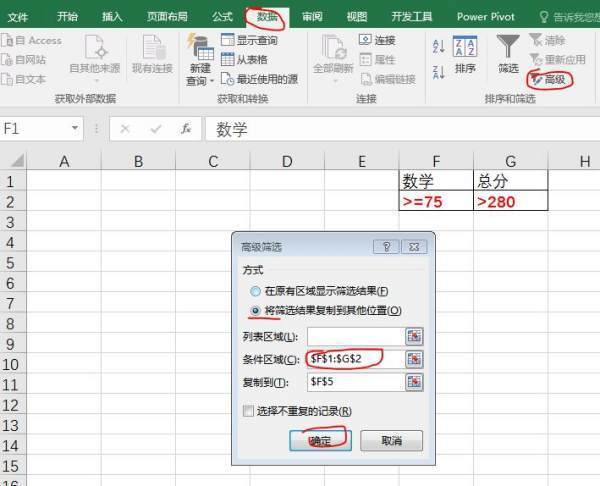Click 清除 clear filter
The height and width of the screenshot is (486, 600).
547,40
